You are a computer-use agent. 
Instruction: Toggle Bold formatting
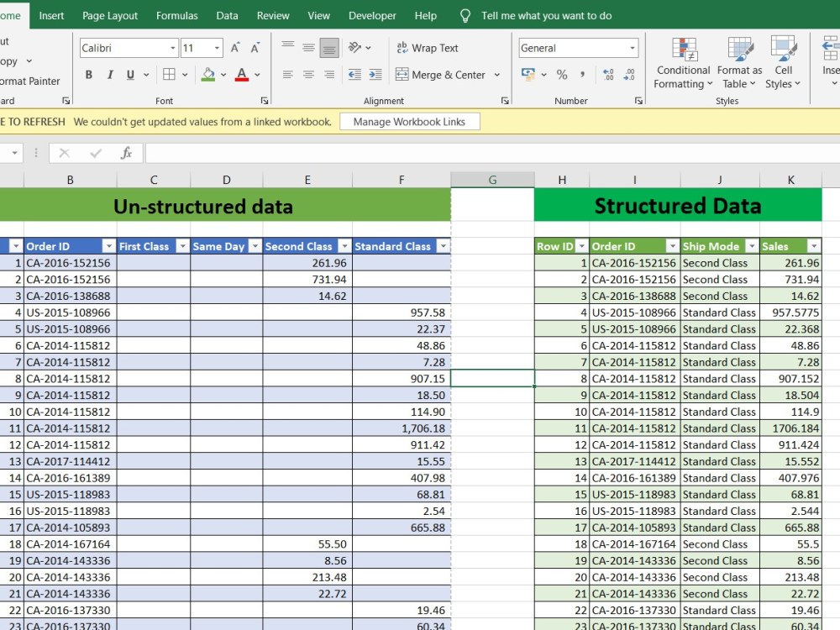[89, 75]
